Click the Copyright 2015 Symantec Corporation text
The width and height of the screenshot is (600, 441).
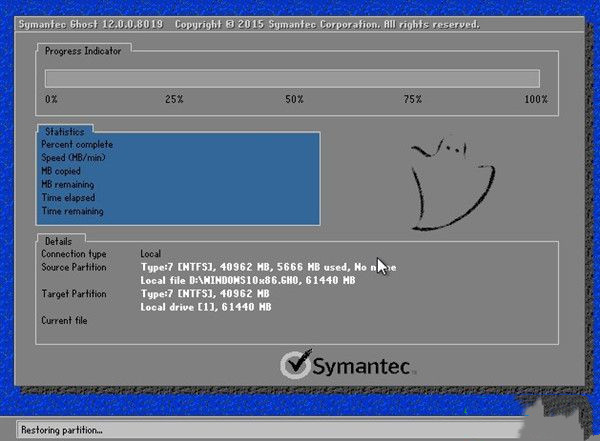[327, 24]
